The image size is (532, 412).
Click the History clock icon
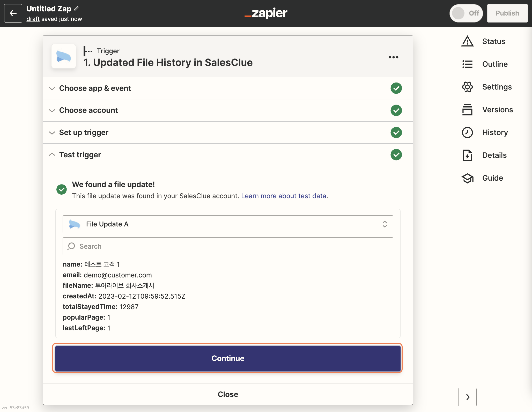pyautogui.click(x=467, y=133)
